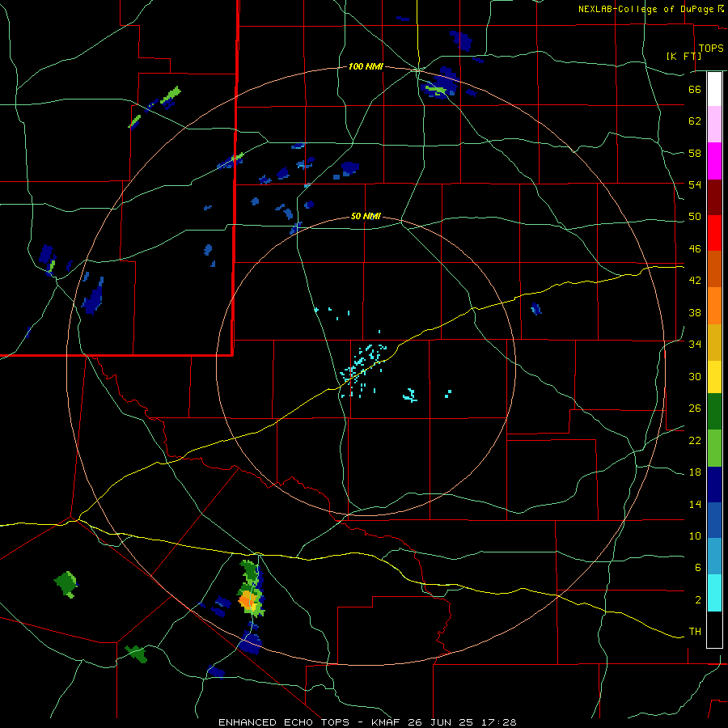This screenshot has width=728, height=728.
Task: Select the bright orange legend swatch
Action: (x=714, y=306)
